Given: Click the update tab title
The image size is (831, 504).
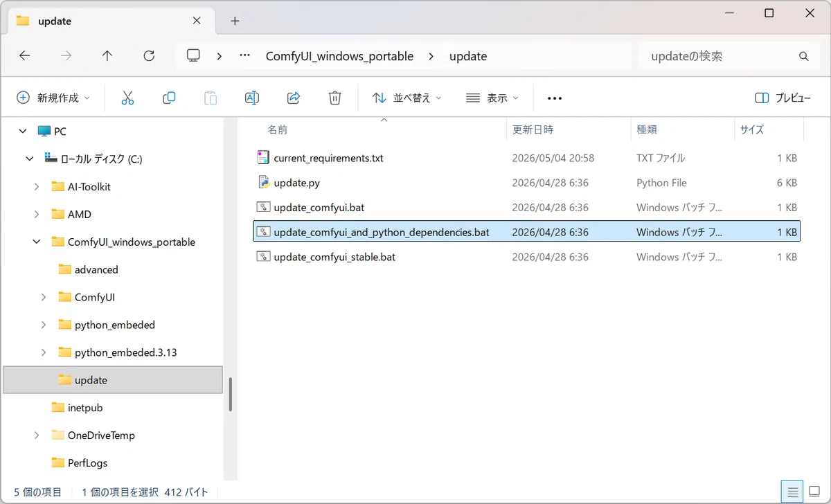Looking at the screenshot, I should [x=55, y=21].
